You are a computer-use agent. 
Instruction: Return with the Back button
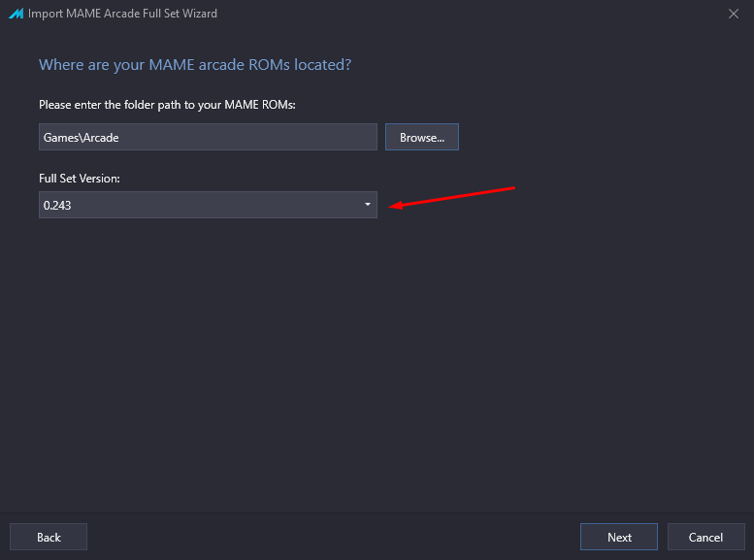click(49, 537)
